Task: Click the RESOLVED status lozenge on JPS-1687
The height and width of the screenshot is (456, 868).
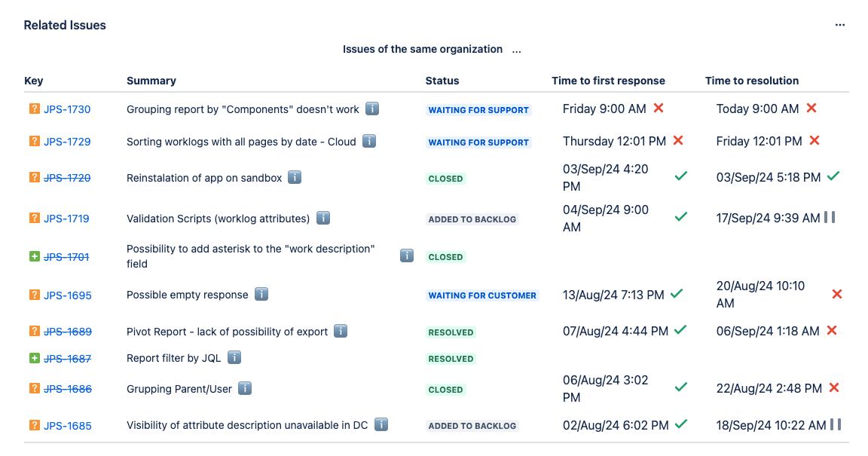Action: 451,359
